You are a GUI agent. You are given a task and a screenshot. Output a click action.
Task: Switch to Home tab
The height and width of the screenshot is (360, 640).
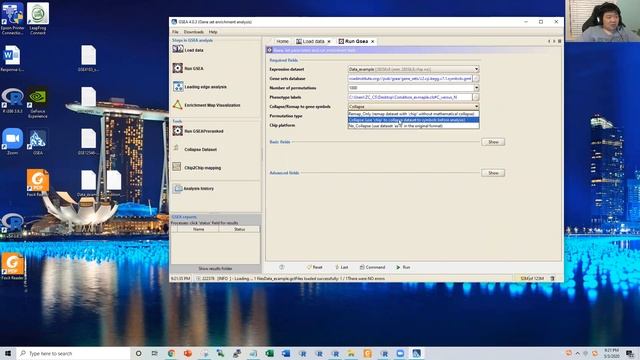coord(282,41)
